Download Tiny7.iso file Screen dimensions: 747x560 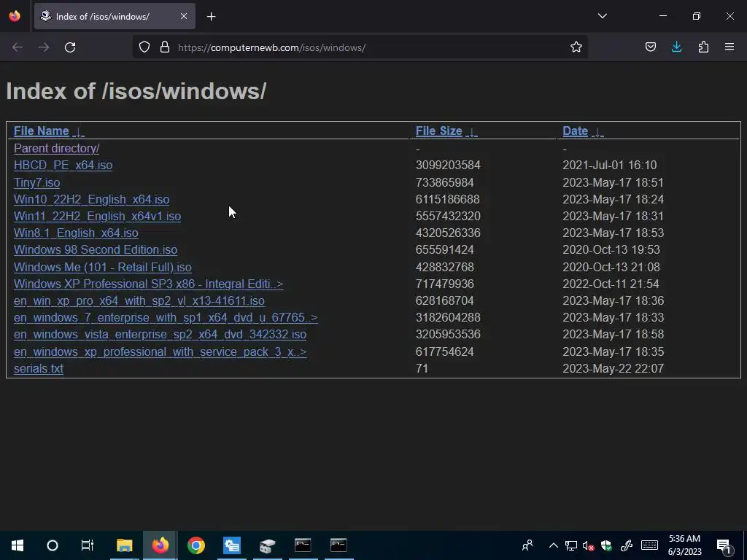pos(36,182)
